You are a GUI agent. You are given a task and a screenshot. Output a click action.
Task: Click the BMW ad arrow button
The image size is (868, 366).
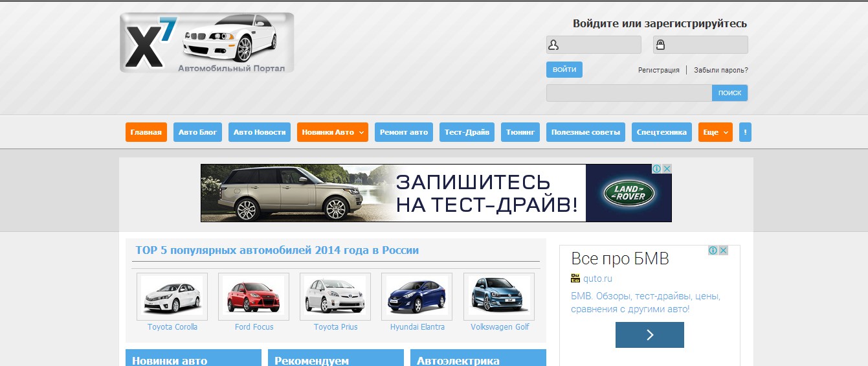pyautogui.click(x=650, y=335)
